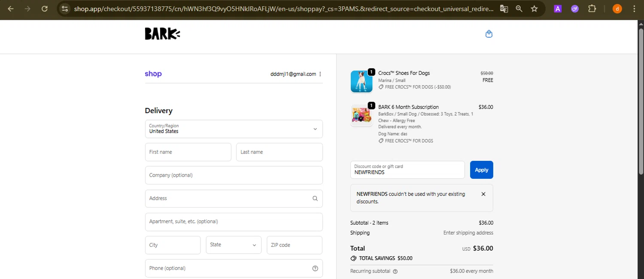644x279 pixels.
Task: Open the round purple extension icon
Action: pyautogui.click(x=575, y=9)
